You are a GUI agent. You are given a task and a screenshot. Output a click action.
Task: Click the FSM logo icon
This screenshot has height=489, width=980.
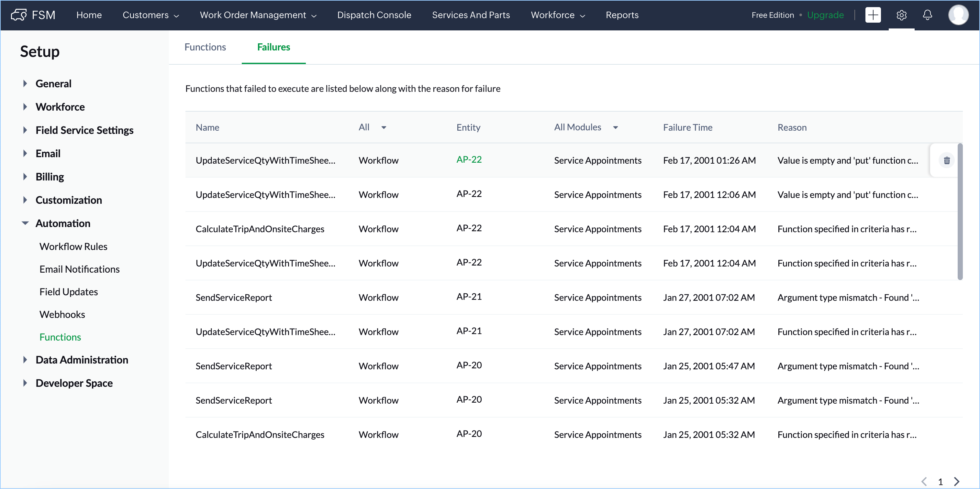pyautogui.click(x=18, y=15)
